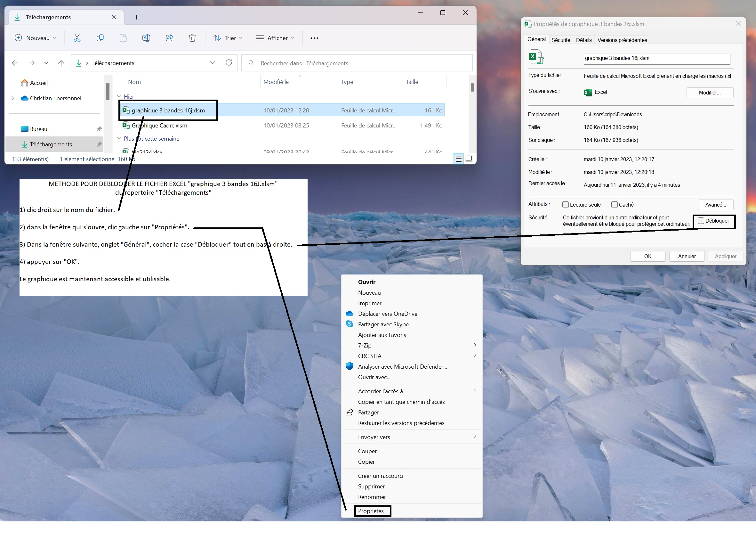Click the OneDrive cloud icon in context menu

coord(349,313)
